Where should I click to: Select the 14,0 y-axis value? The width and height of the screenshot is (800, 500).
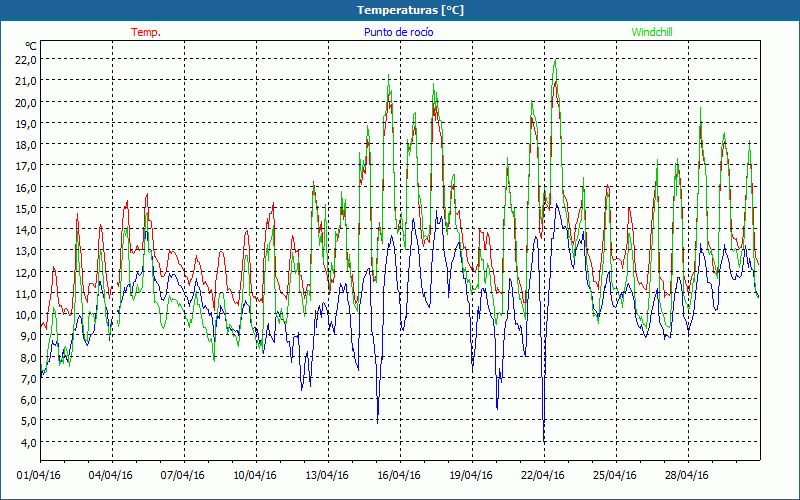(x=27, y=230)
